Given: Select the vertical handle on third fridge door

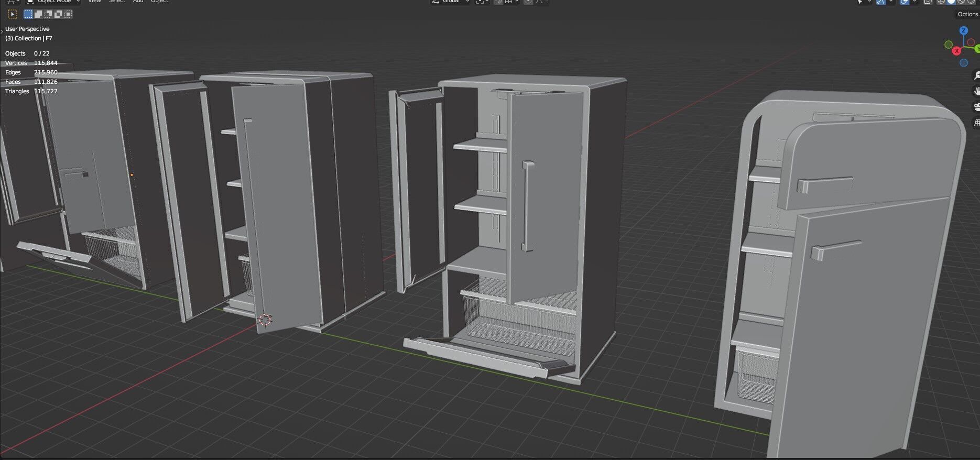Looking at the screenshot, I should (x=527, y=206).
